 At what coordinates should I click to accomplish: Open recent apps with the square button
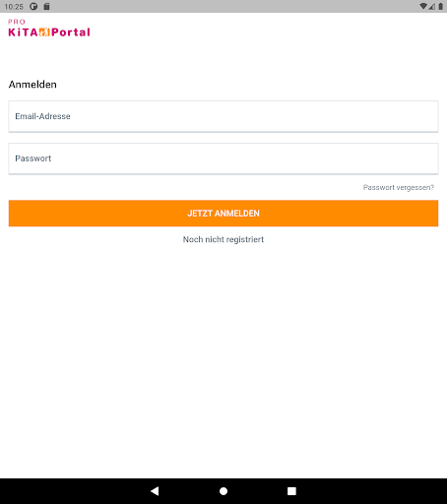tap(291, 491)
